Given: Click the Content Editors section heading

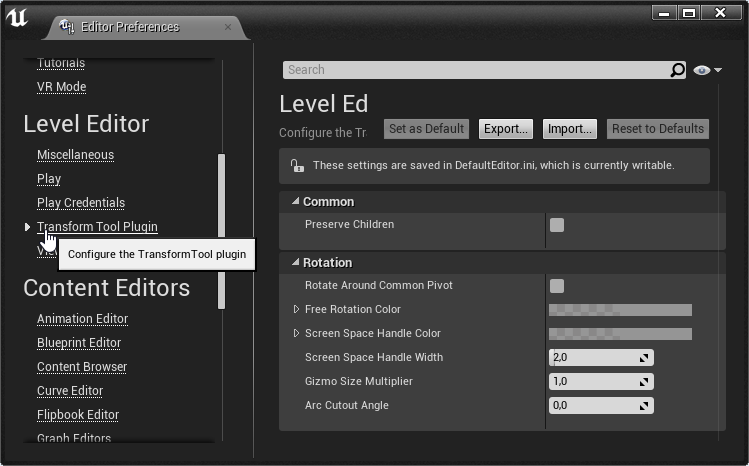Looking at the screenshot, I should (x=107, y=288).
